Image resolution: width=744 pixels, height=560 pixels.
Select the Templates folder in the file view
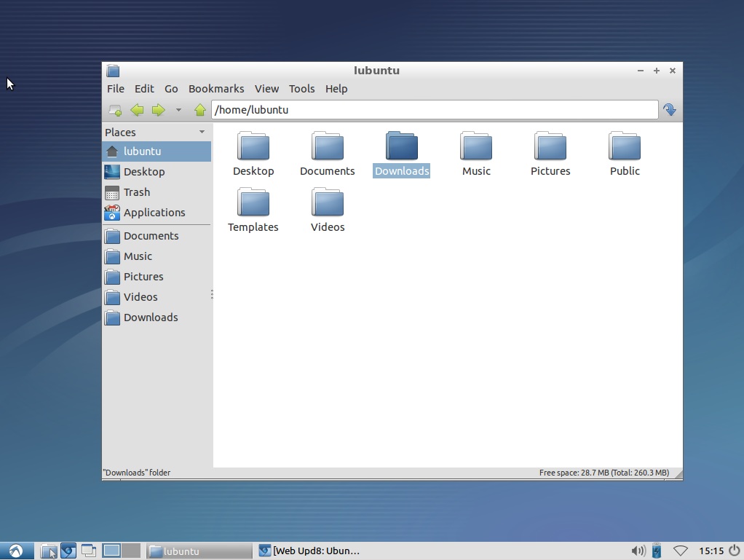point(253,210)
